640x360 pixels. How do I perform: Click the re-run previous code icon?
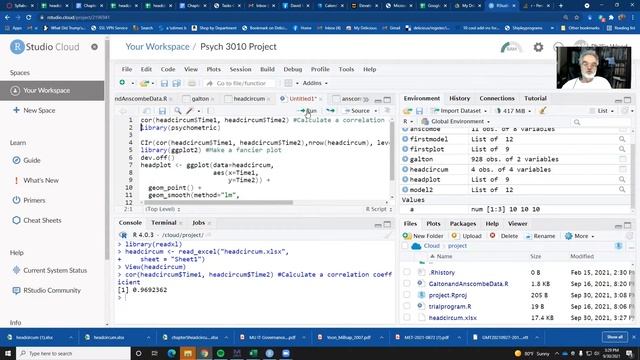click(x=330, y=111)
